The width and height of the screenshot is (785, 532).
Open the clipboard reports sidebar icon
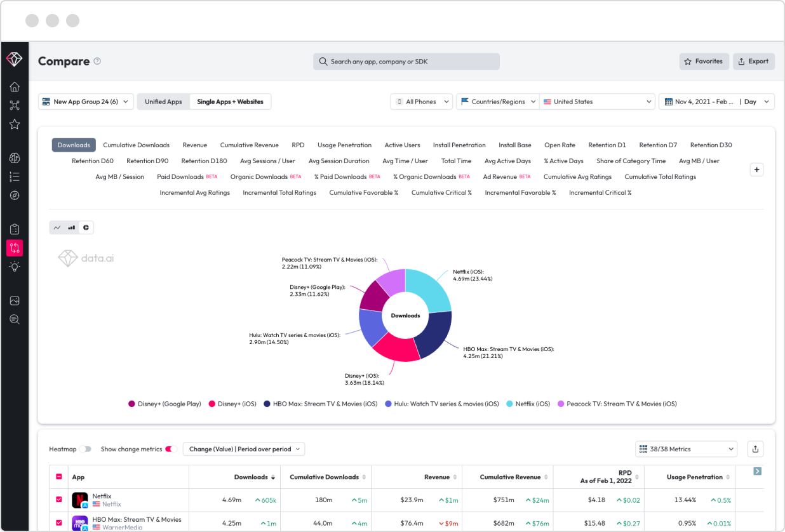click(15, 229)
